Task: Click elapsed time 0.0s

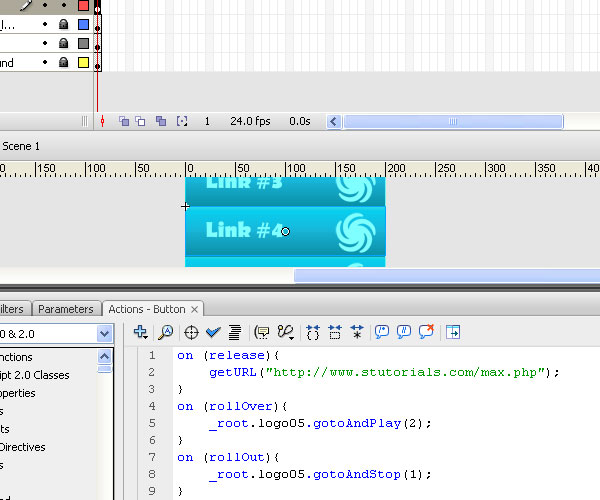Action: pyautogui.click(x=300, y=121)
